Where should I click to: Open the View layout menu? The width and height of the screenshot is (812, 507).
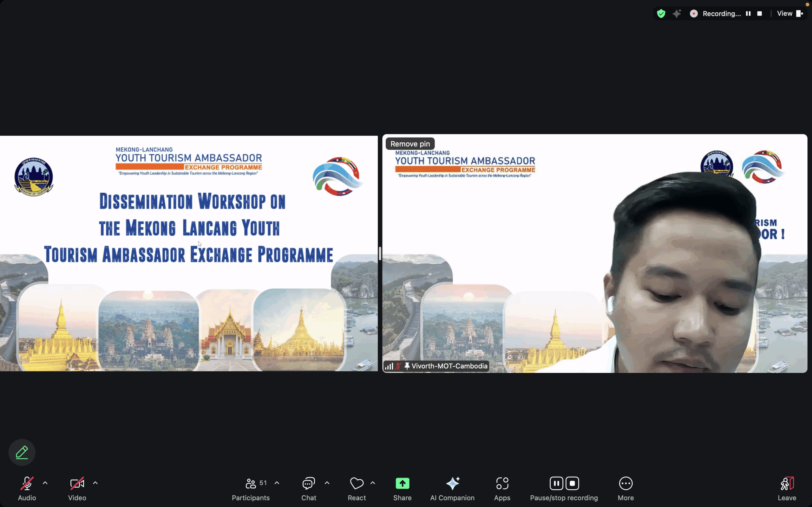[789, 13]
